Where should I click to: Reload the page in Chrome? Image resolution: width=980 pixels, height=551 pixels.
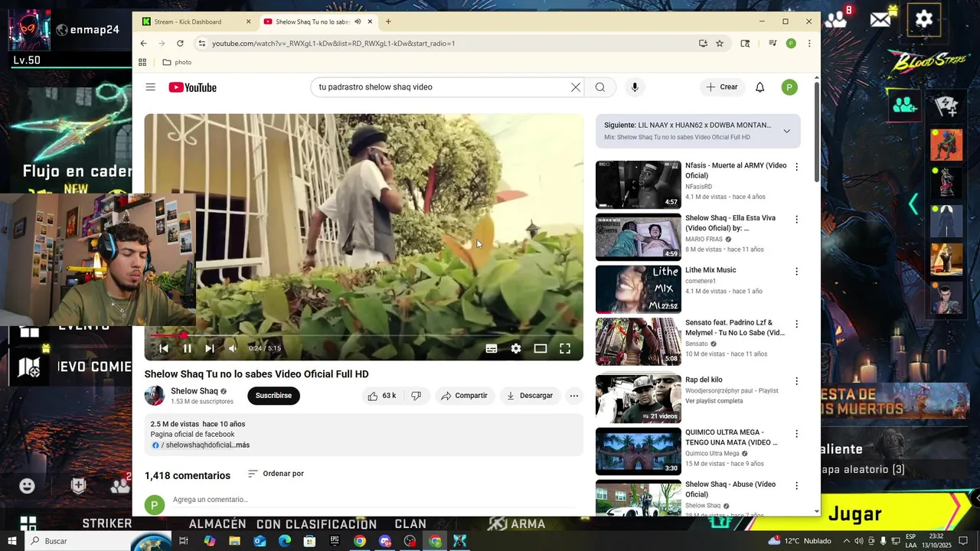click(x=180, y=44)
